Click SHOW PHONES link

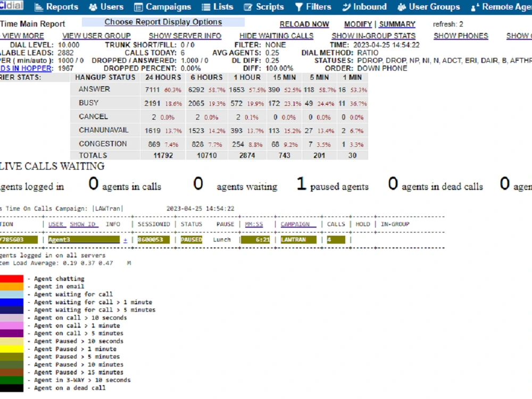coord(461,36)
